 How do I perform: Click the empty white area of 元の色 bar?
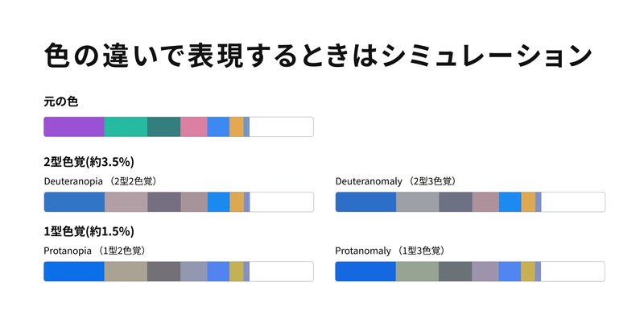pyautogui.click(x=281, y=126)
